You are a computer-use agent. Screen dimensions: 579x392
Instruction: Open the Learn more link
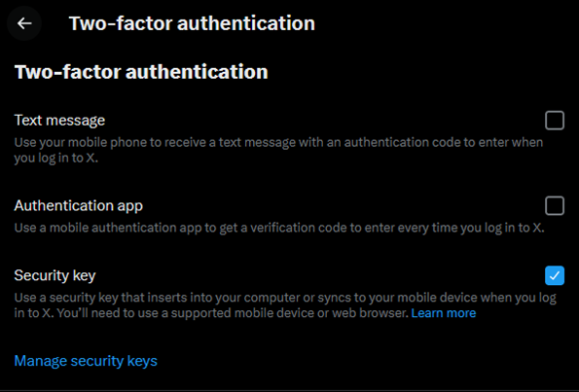pos(444,313)
